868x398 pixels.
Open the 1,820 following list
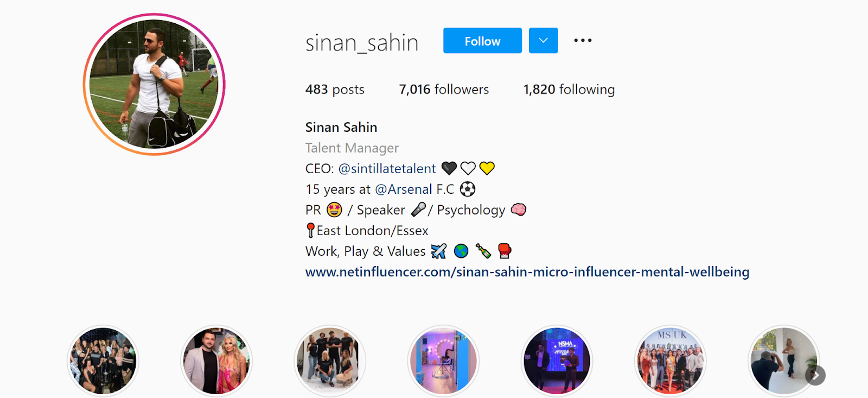coord(569,90)
